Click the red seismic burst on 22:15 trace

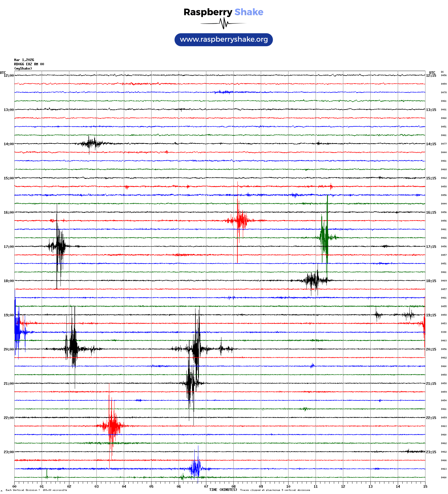[x=112, y=426]
